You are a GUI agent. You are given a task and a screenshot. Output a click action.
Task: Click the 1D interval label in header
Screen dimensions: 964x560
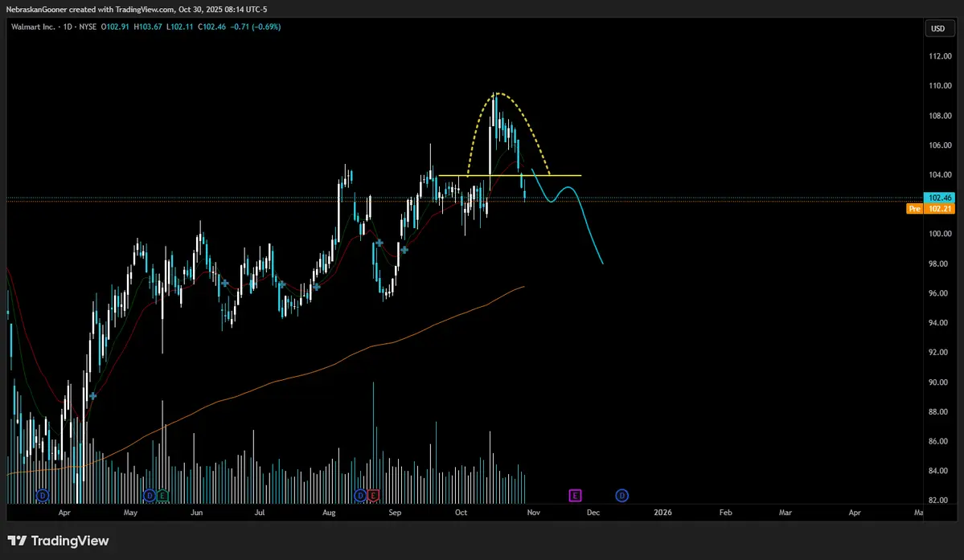tap(69, 27)
